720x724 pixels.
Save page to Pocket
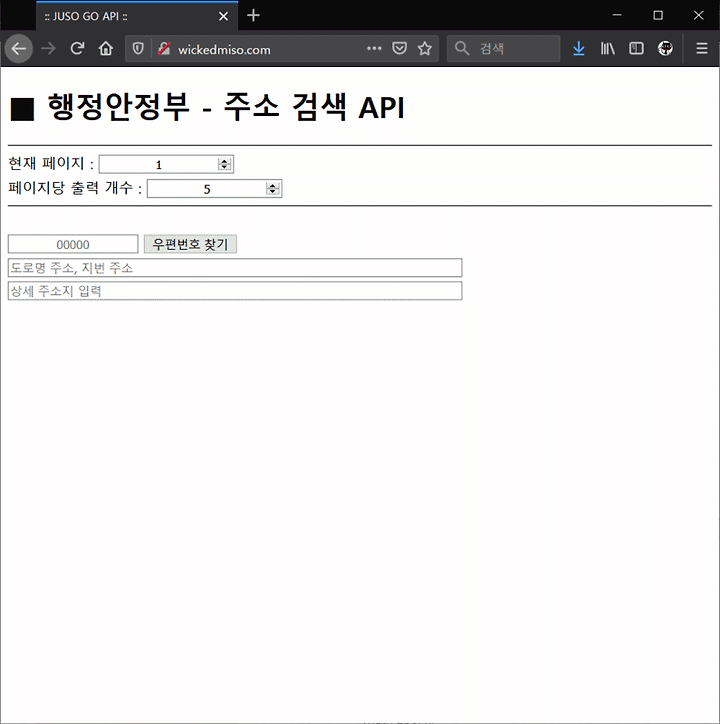point(399,48)
